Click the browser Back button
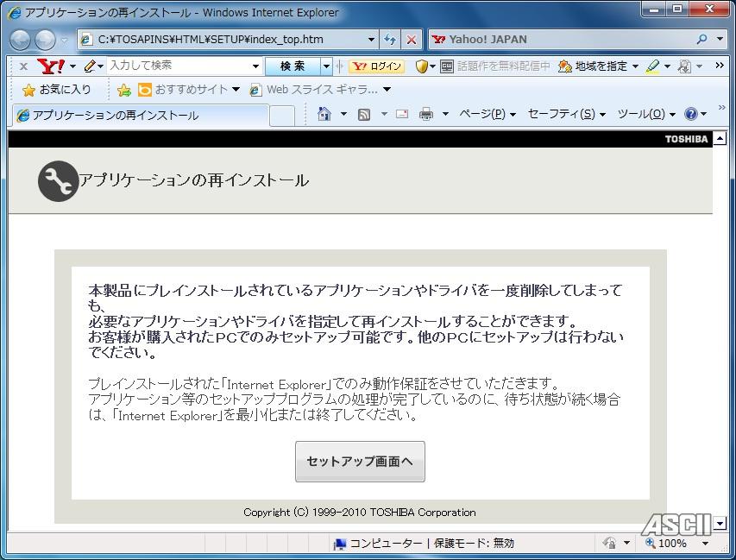736x560 pixels. [x=20, y=40]
